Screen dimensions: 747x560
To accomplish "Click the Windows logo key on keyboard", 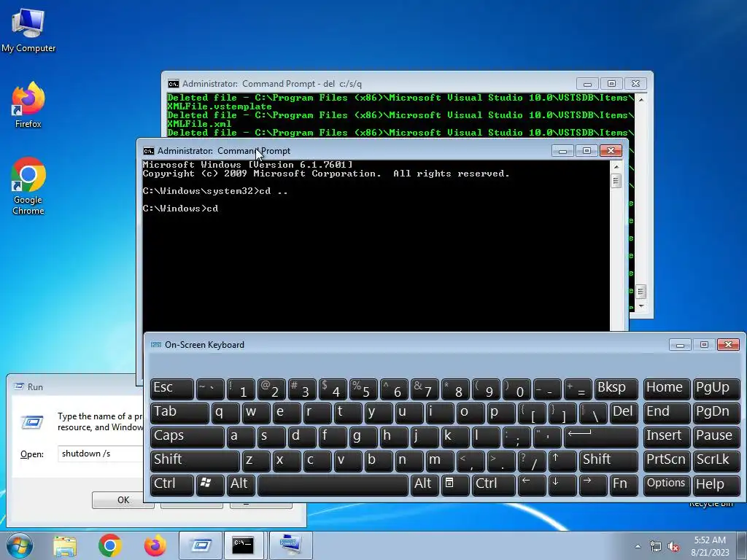I will coord(210,485).
